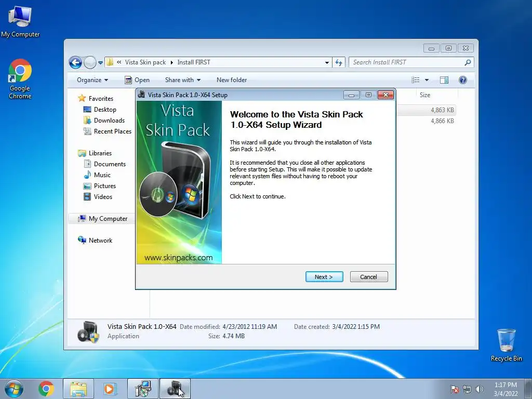Open Chrome from the taskbar
This screenshot has width=532, height=399.
click(x=46, y=389)
